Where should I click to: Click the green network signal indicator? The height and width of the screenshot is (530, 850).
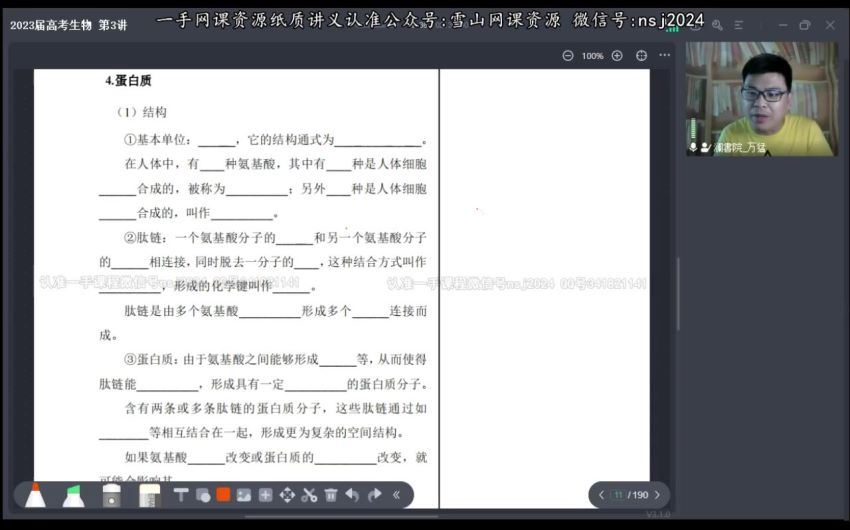tap(672, 27)
